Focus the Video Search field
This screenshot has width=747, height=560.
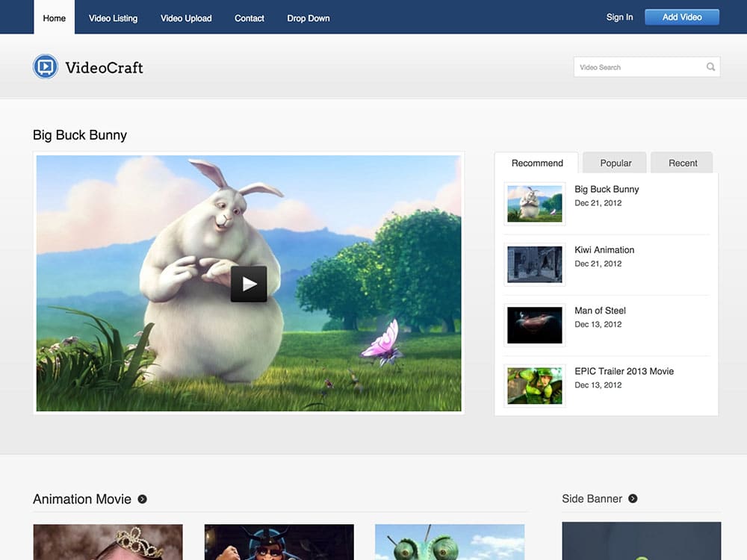[x=646, y=67]
